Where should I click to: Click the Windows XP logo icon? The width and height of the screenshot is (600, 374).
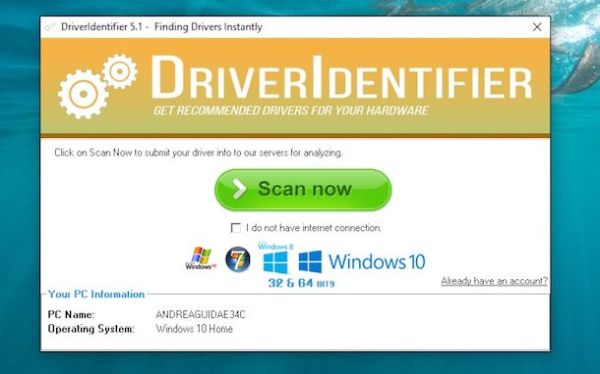pyautogui.click(x=201, y=259)
